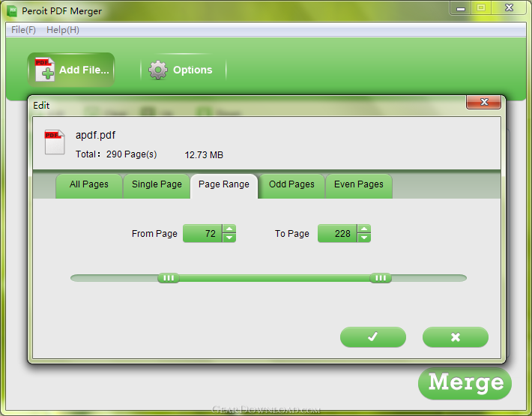This screenshot has height=416, width=532.
Task: Click the left range slider handle
Action: click(x=169, y=278)
